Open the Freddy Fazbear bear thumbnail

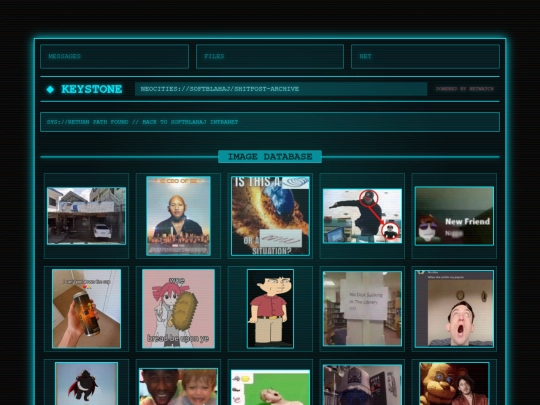(x=454, y=383)
